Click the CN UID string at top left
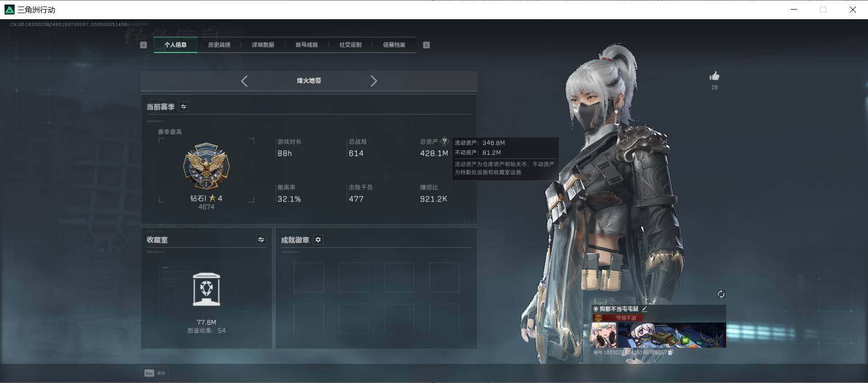Image resolution: width=868 pixels, height=383 pixels. 69,24
